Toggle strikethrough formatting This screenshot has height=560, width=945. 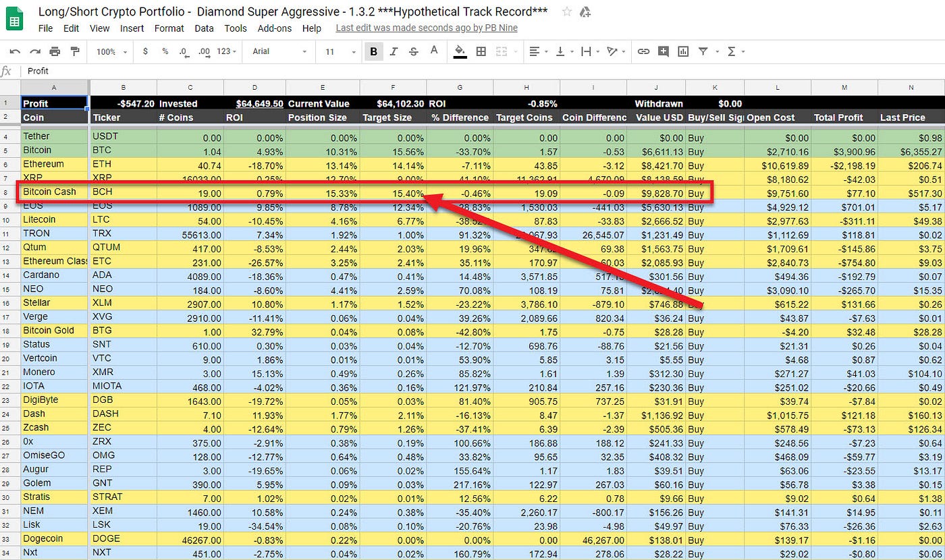point(413,51)
